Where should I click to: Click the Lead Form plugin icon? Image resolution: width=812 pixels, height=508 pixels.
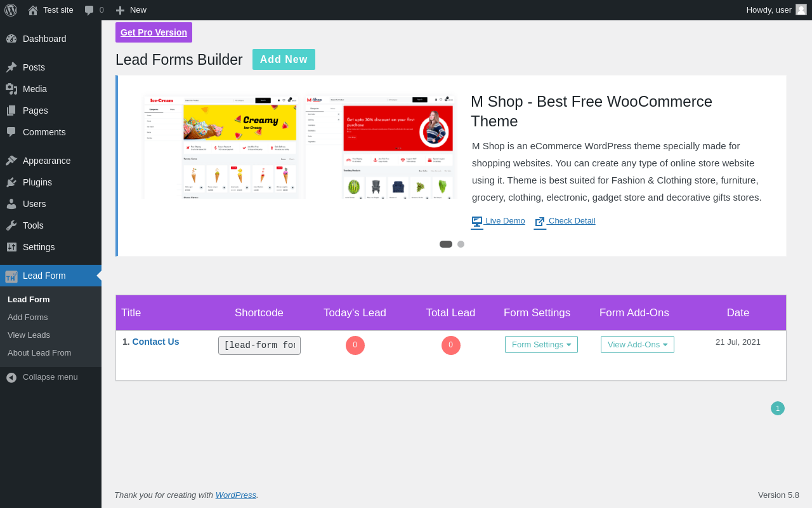click(11, 276)
